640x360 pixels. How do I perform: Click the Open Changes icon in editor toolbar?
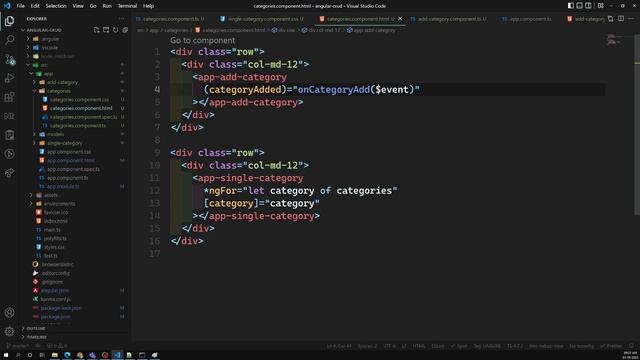click(x=611, y=19)
